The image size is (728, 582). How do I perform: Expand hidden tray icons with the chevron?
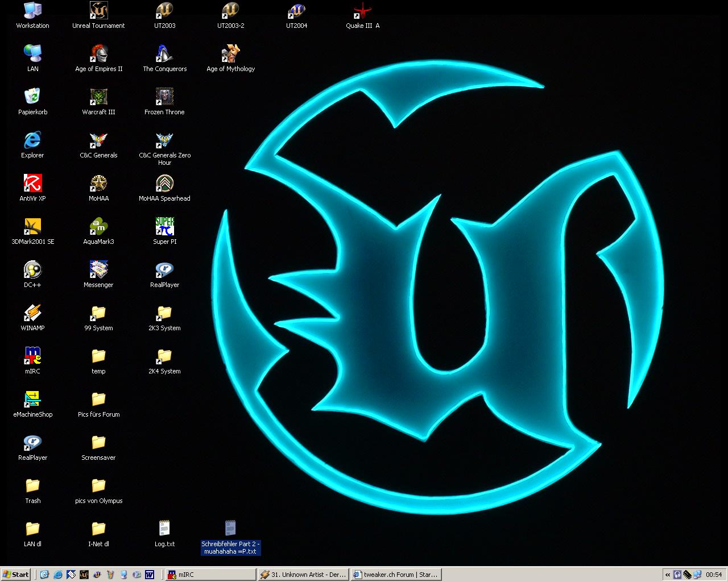(668, 575)
